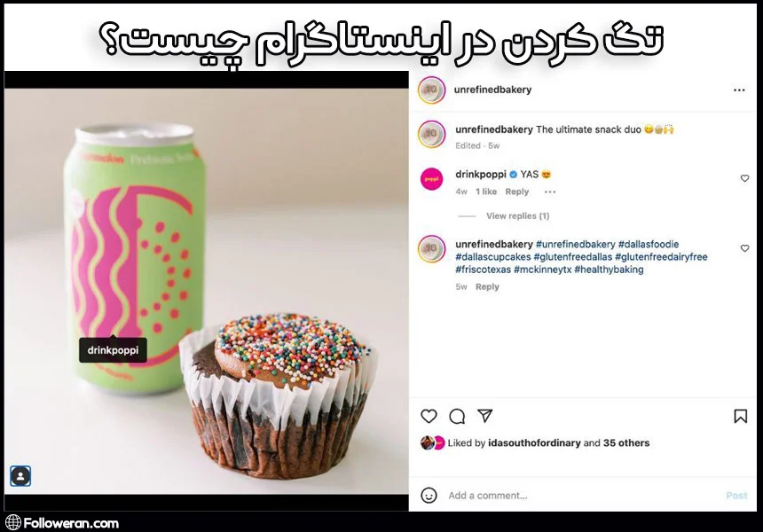Expand View replies (1)
The height and width of the screenshot is (532, 763).
[x=518, y=216]
